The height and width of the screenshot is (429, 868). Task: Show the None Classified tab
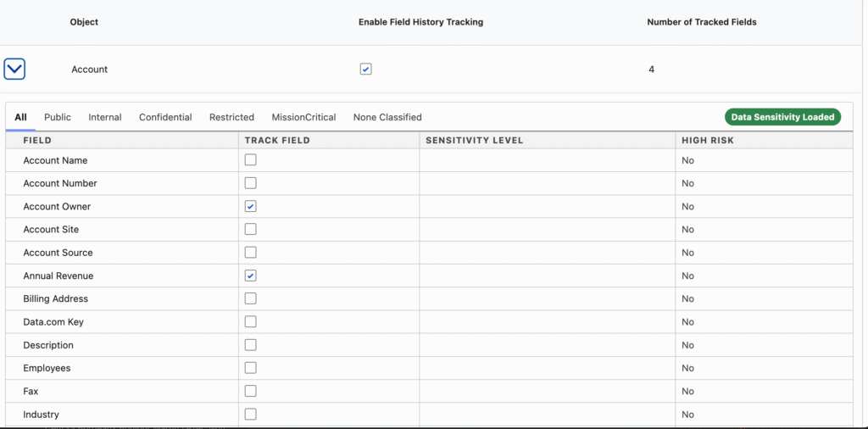coord(387,117)
